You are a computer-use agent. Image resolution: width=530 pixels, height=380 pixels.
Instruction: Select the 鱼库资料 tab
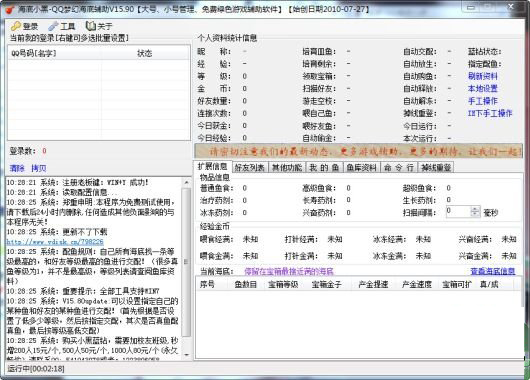pyautogui.click(x=361, y=167)
